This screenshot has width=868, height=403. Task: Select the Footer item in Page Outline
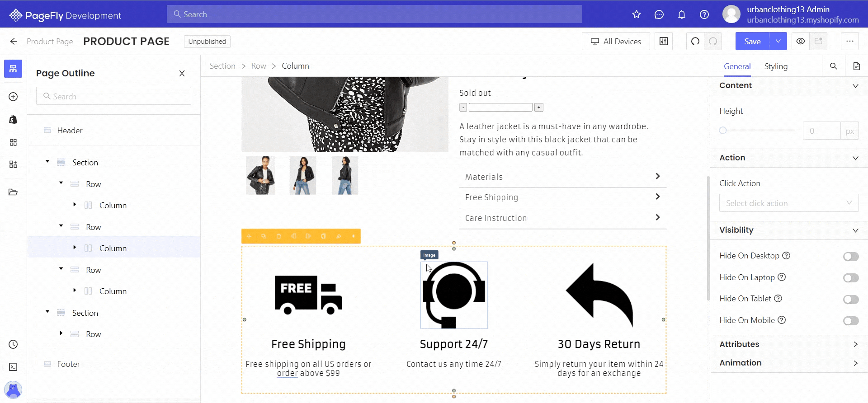pos(68,364)
